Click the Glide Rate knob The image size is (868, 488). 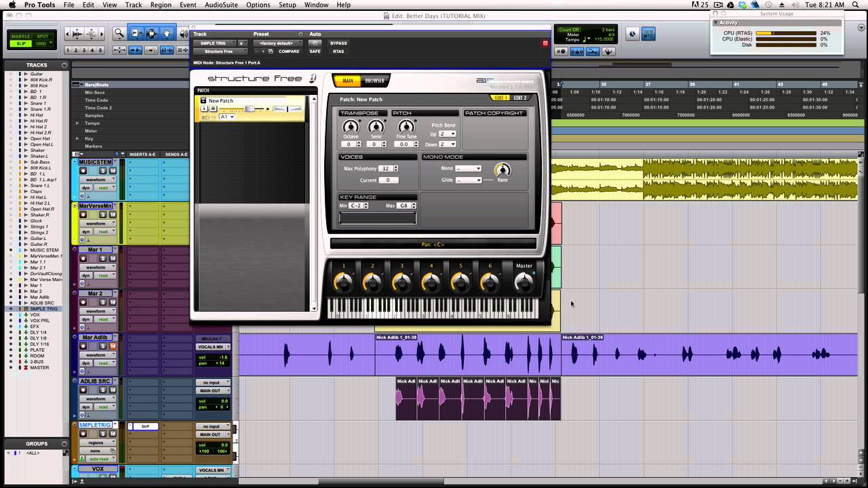coord(502,170)
